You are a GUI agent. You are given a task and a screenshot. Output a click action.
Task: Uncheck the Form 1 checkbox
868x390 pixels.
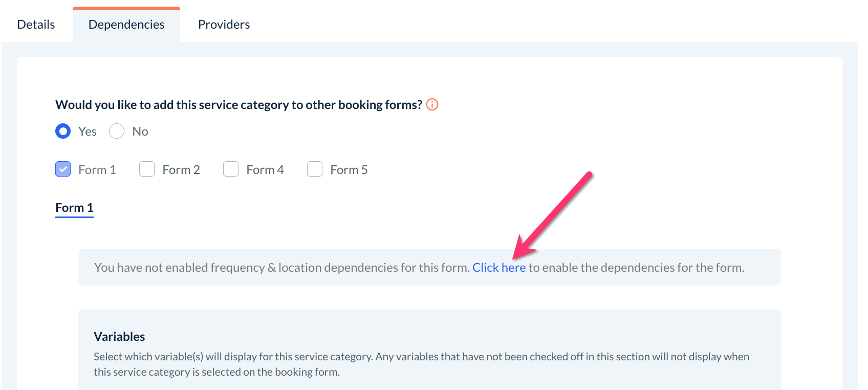pos(63,169)
